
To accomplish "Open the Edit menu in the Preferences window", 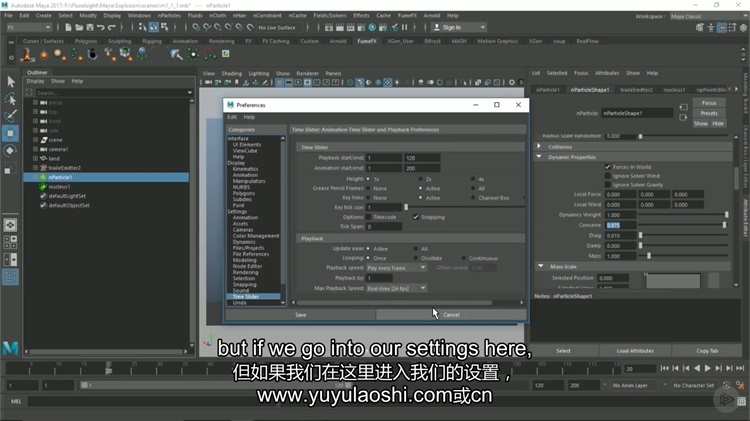I will pyautogui.click(x=232, y=117).
